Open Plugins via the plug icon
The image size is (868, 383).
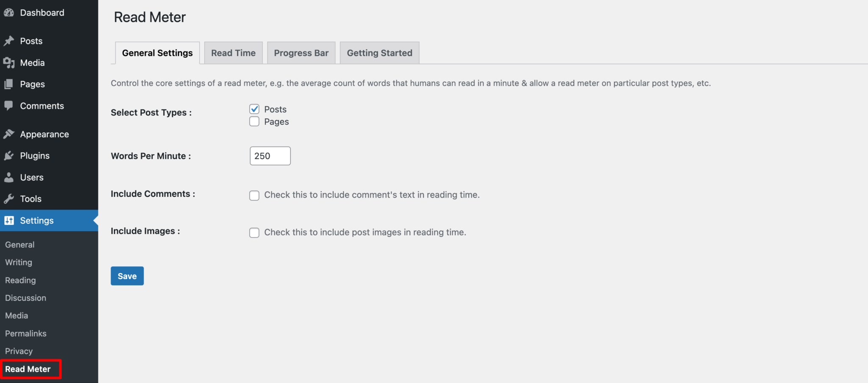[x=9, y=155]
